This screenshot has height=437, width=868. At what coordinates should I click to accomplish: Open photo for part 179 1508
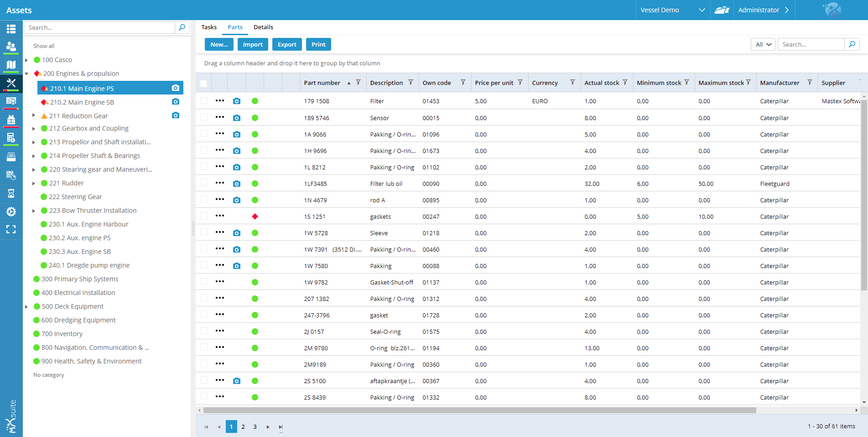pos(237,101)
